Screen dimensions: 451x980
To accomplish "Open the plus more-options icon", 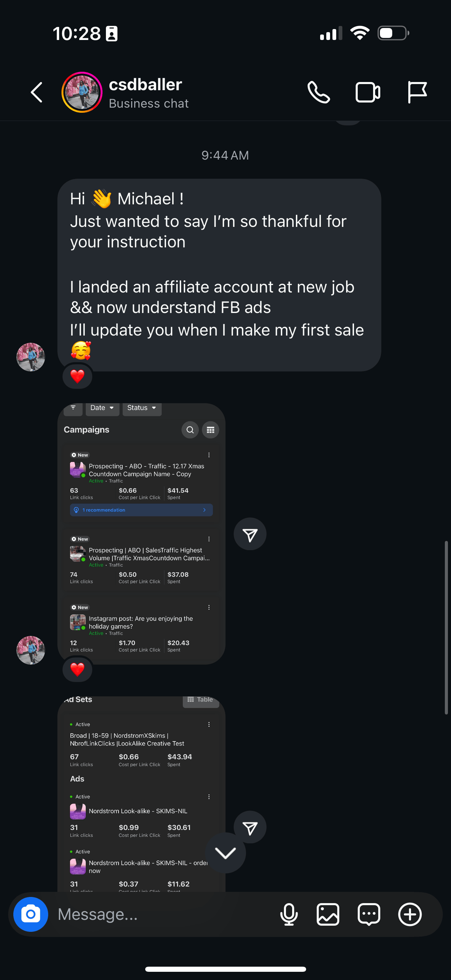I will coord(410,914).
